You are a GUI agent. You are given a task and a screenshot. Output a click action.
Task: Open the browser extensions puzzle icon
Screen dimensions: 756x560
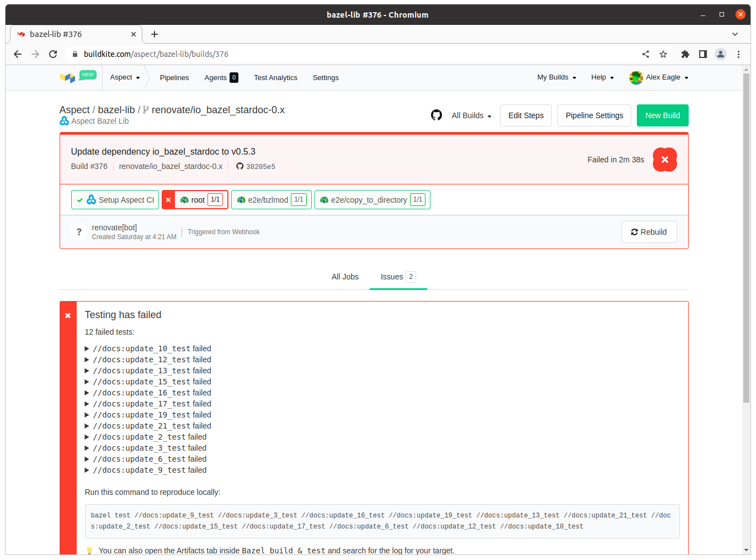click(685, 54)
